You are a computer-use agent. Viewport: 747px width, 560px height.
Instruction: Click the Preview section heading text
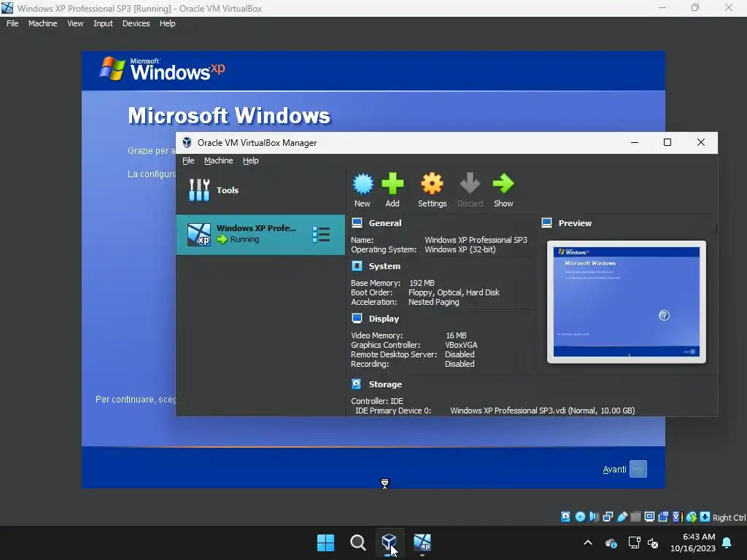pos(575,223)
